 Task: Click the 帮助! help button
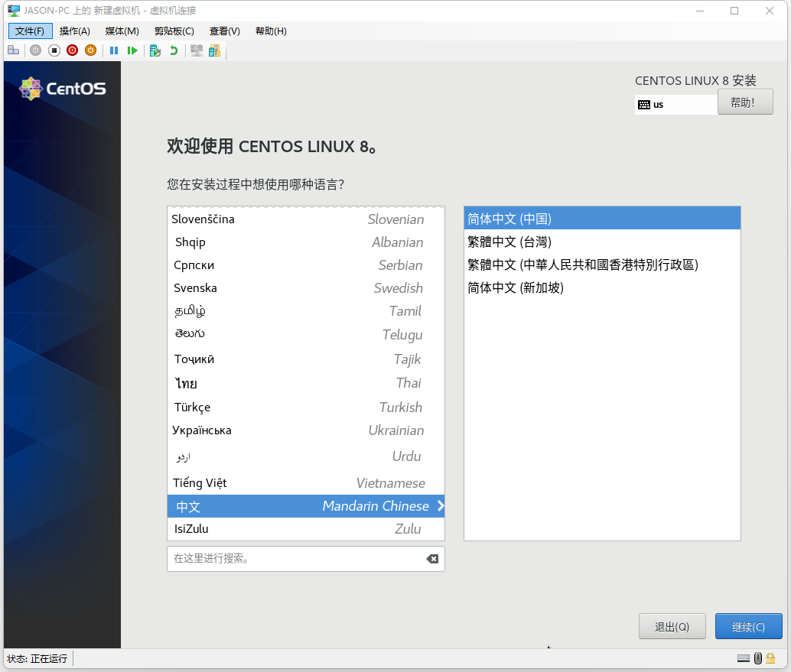point(745,101)
